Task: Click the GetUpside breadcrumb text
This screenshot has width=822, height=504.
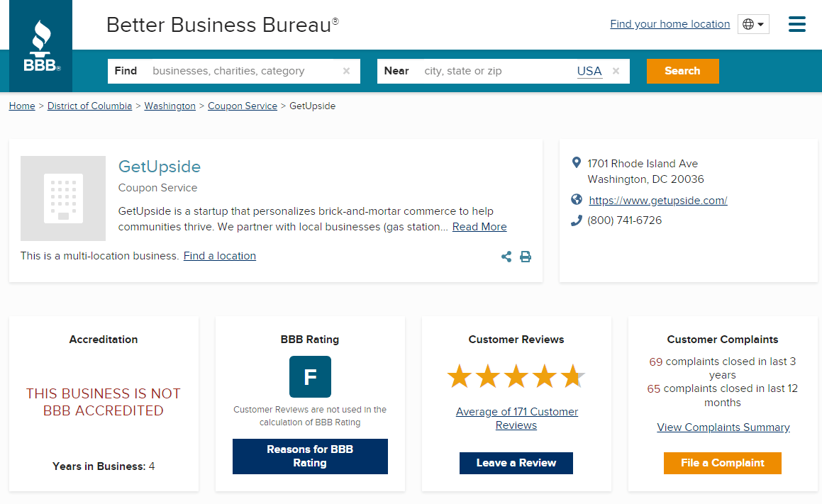Action: (313, 106)
